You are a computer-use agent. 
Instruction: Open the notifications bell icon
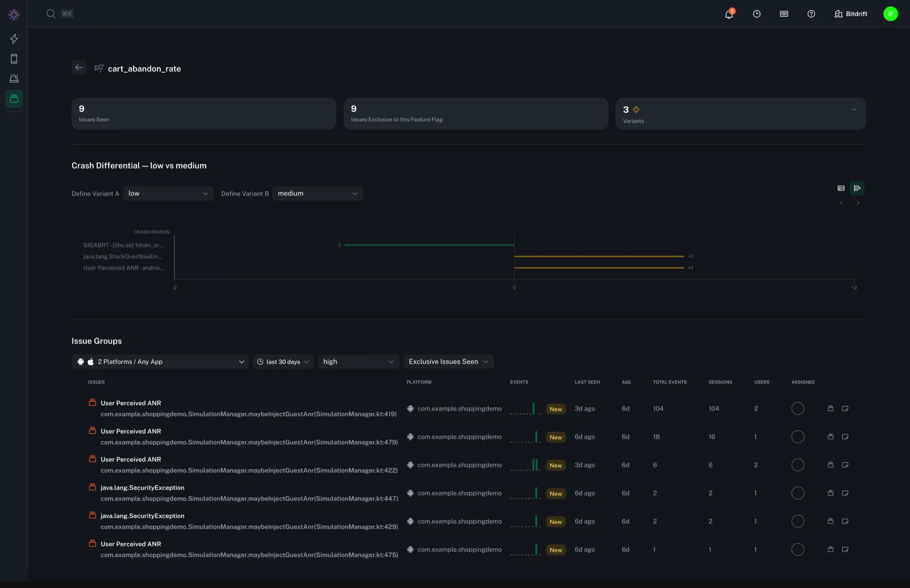(x=729, y=14)
